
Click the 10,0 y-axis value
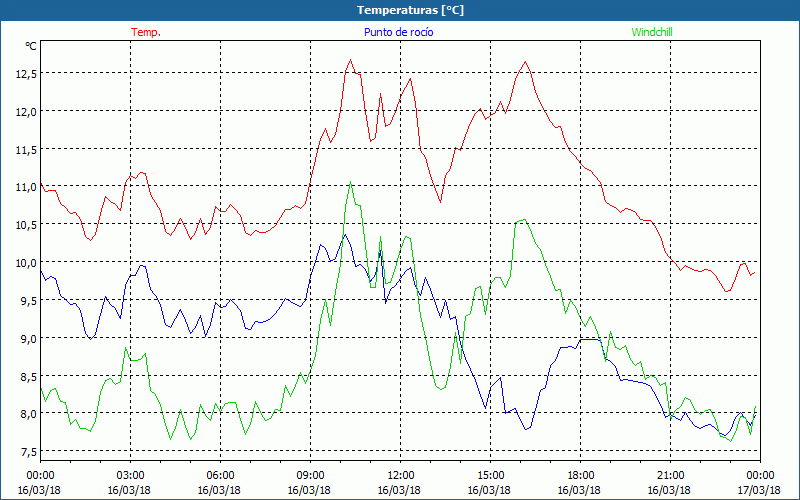coord(26,262)
